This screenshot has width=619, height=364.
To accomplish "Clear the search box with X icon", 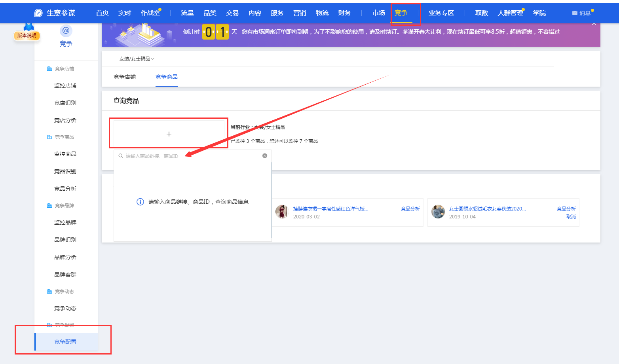I will [x=265, y=156].
